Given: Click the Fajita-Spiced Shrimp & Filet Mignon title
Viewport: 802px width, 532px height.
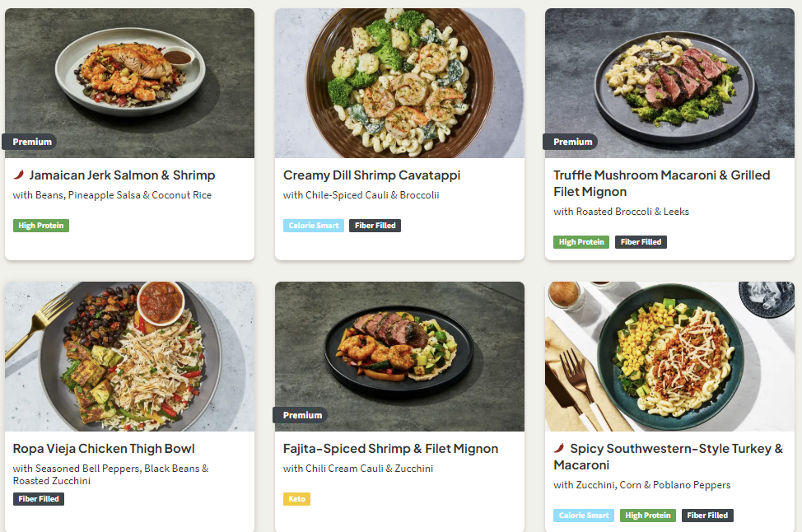Looking at the screenshot, I should tap(390, 449).
